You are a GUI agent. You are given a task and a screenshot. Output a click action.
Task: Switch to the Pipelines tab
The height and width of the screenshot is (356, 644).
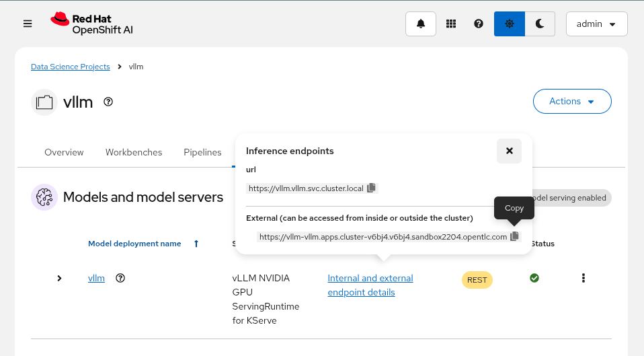coord(202,152)
